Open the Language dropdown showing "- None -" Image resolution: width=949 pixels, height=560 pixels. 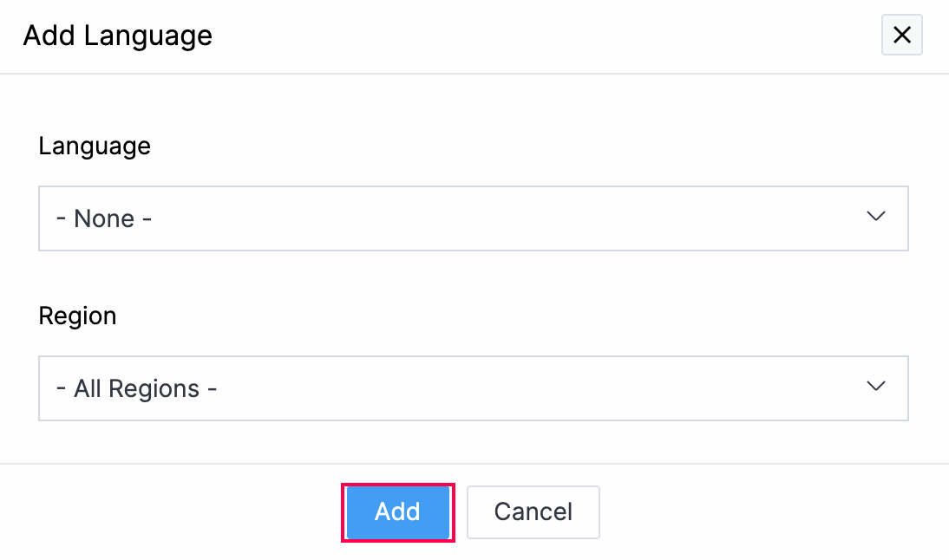pos(473,218)
